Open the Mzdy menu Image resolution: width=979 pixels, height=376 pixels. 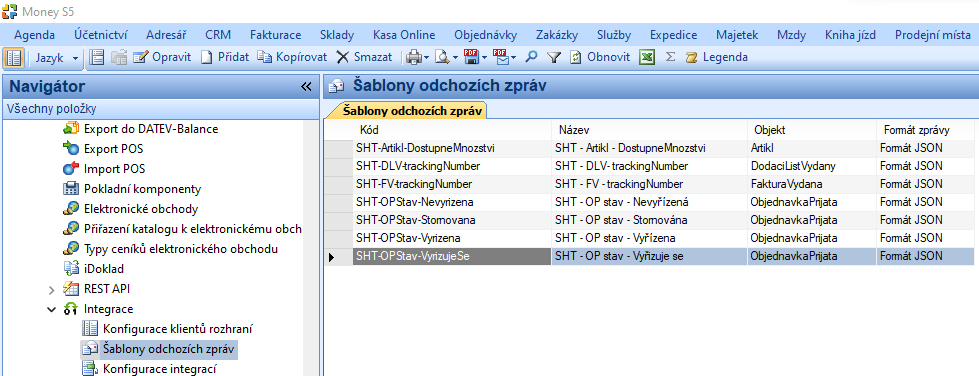tap(792, 35)
